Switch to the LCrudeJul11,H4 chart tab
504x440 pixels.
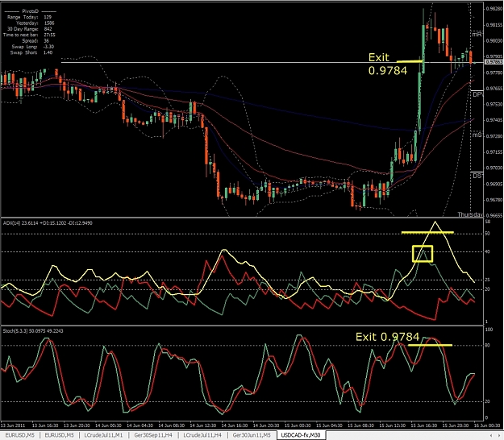pos(202,435)
